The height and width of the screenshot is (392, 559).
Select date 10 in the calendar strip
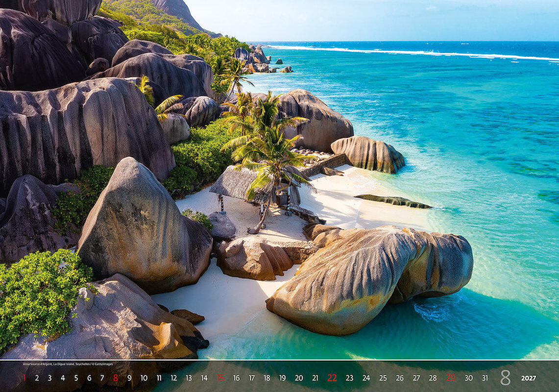pyautogui.click(x=144, y=378)
